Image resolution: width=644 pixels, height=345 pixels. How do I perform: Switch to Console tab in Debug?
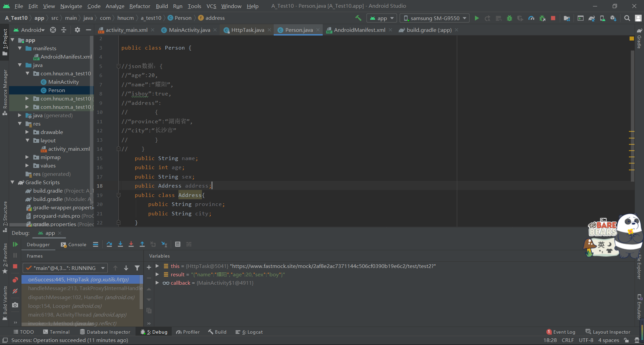(73, 245)
